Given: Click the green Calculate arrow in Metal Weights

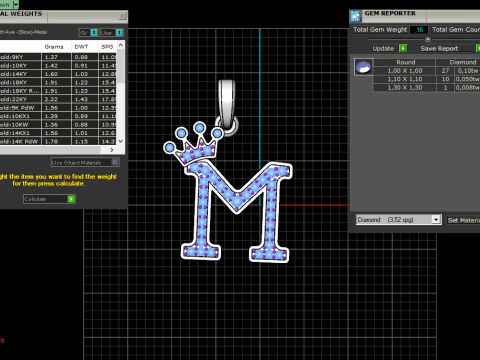Looking at the screenshot, I should coord(71,199).
